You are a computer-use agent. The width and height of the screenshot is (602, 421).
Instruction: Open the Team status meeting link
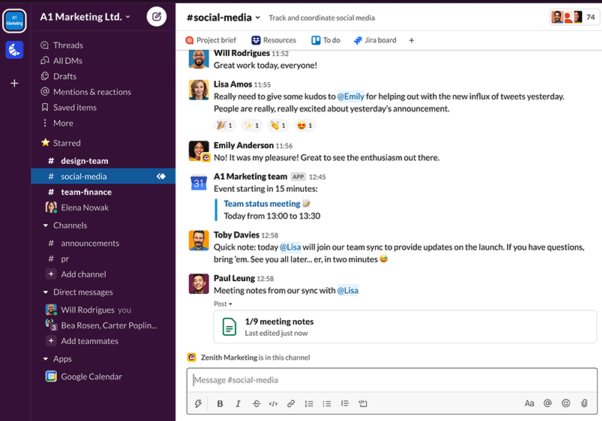[262, 204]
